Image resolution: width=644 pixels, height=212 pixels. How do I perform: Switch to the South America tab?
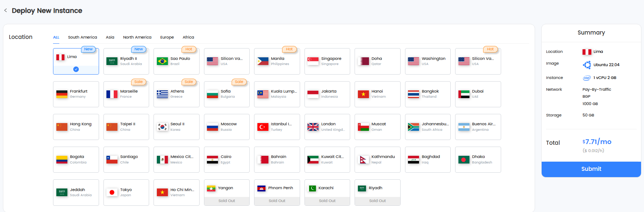(82, 37)
